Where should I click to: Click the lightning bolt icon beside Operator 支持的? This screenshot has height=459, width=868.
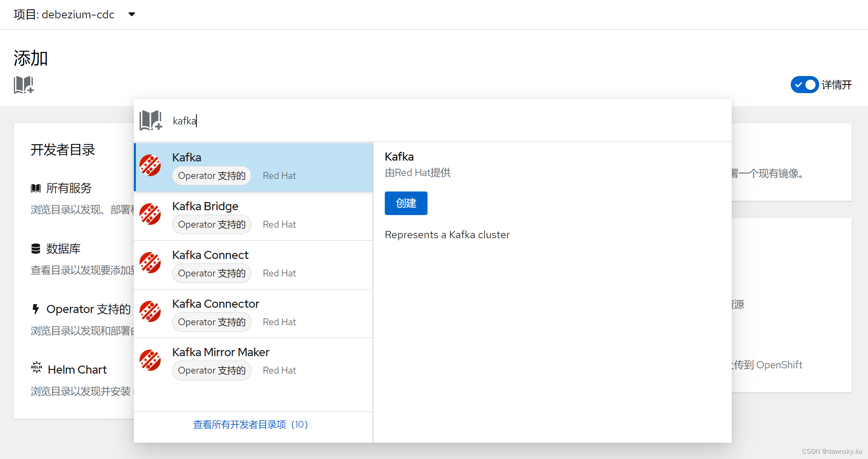point(36,309)
